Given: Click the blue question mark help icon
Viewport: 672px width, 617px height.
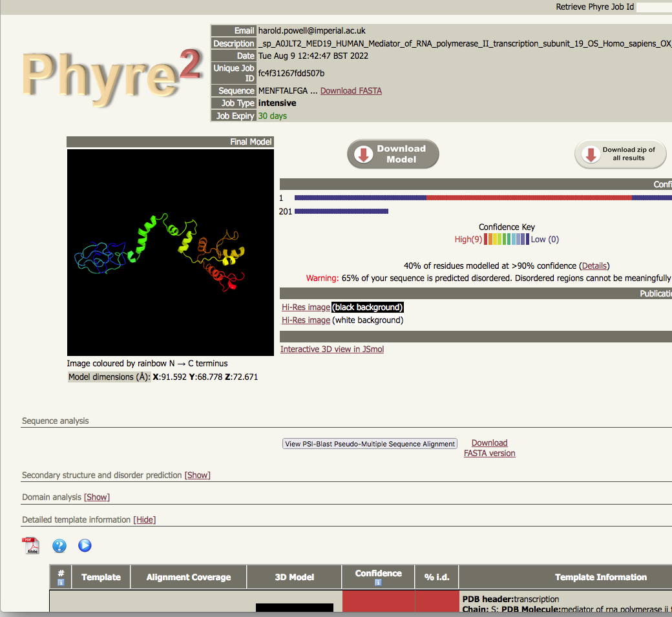Looking at the screenshot, I should point(59,546).
